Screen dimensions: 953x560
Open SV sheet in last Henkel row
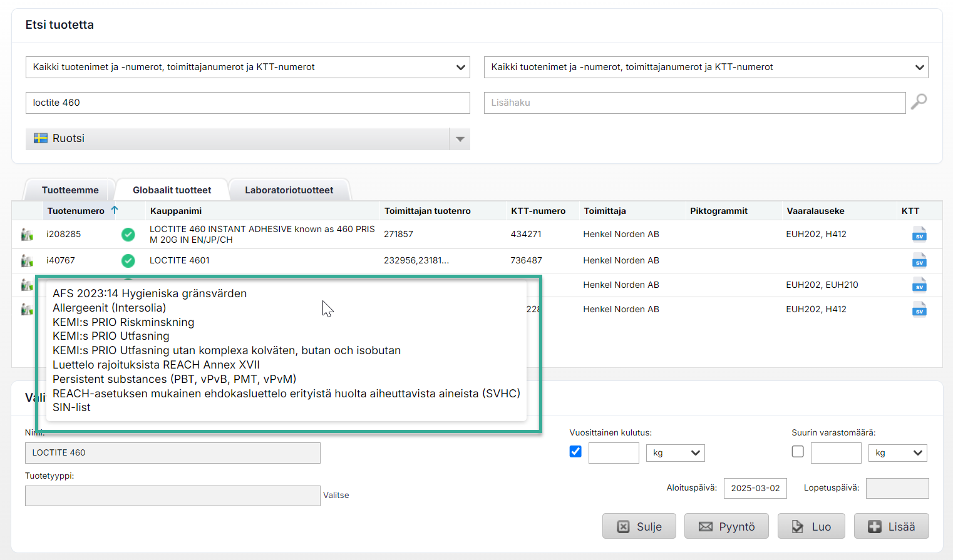[x=919, y=309]
